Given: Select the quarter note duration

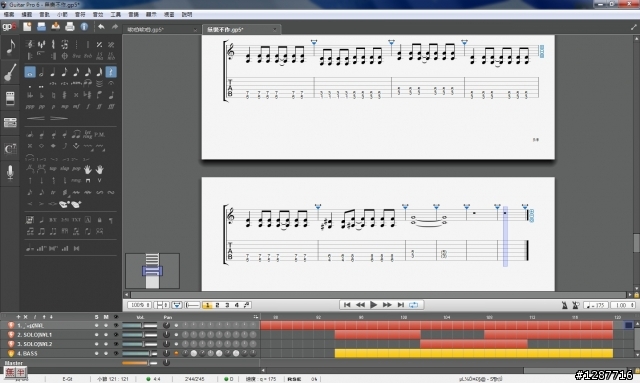Looking at the screenshot, I should point(53,73).
